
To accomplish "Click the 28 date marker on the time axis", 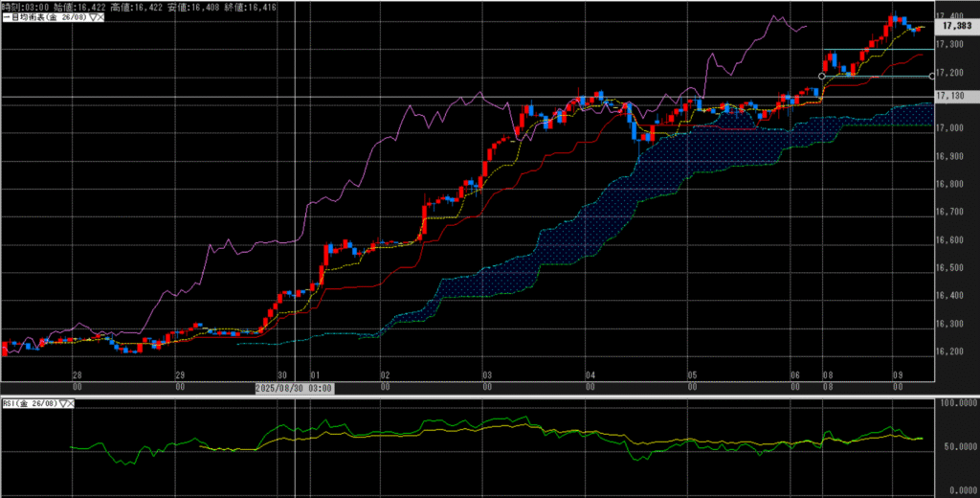I will (77, 376).
